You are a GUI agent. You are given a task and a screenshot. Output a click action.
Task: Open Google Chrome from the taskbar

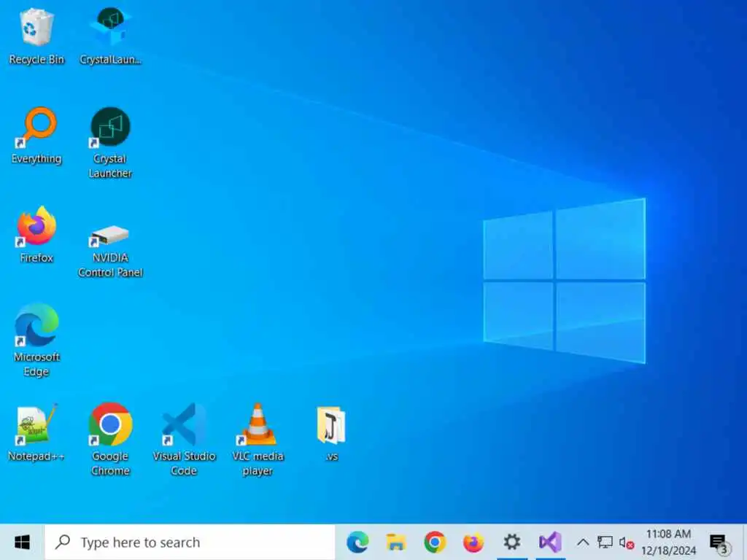point(435,542)
